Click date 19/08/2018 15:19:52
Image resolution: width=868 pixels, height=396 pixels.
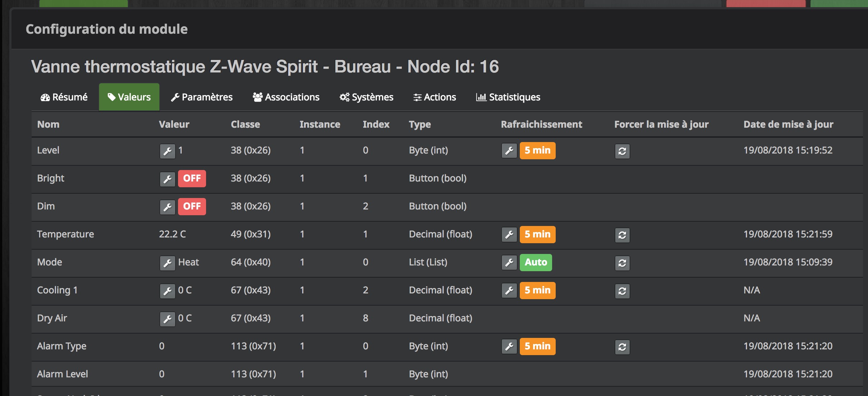tap(788, 150)
